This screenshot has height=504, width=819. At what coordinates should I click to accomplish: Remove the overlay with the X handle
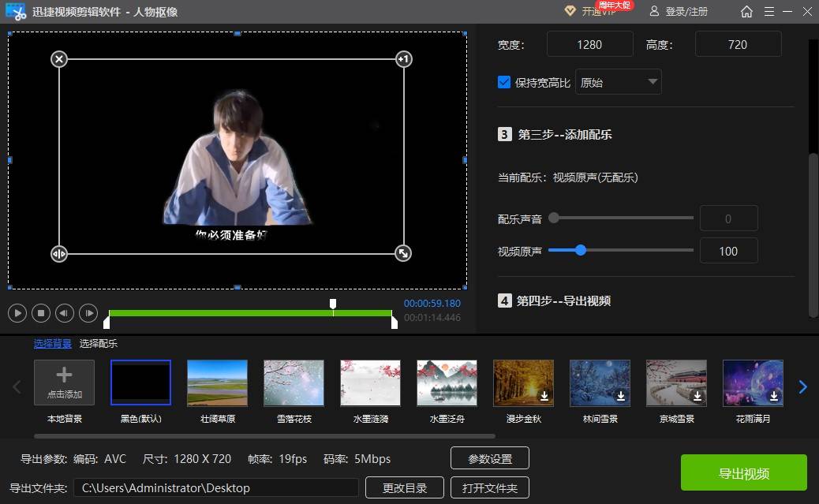point(59,59)
